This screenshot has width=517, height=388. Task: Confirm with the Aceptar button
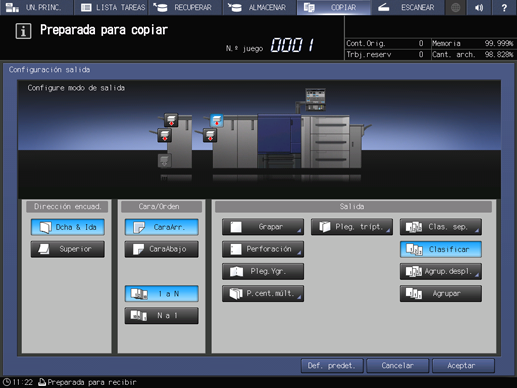click(463, 366)
